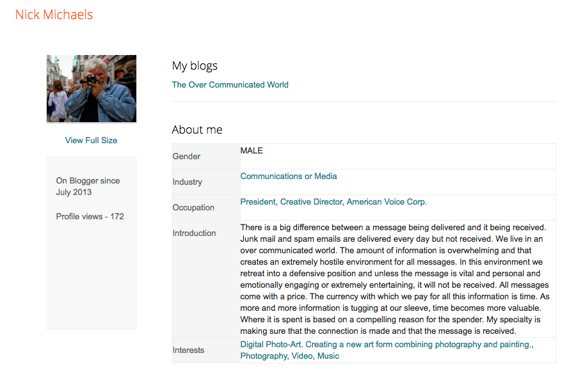Open the View Full Size photo link
Viewport: 569px width, 392px height.
click(x=91, y=140)
